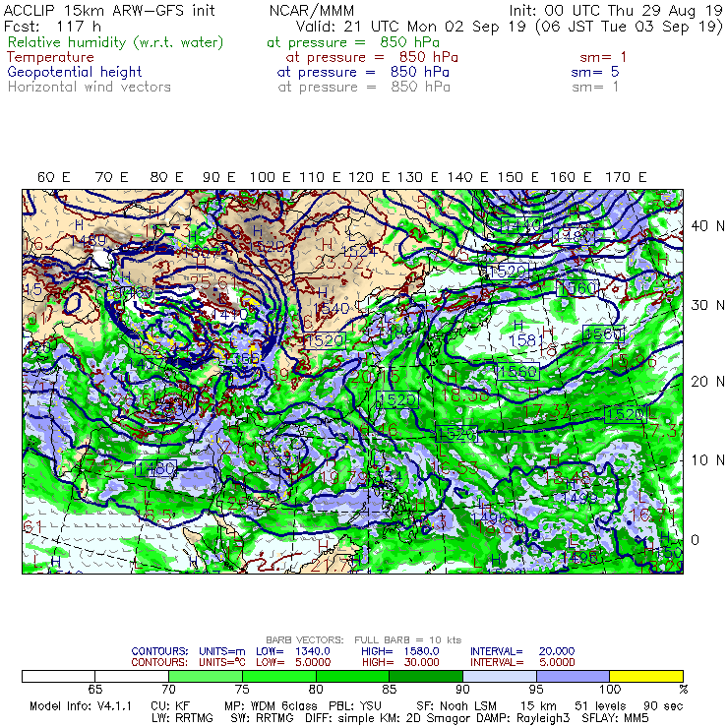The image size is (728, 728).
Task: Select the green 'at pressure = 850 hPa' text
Action: [x=353, y=42]
